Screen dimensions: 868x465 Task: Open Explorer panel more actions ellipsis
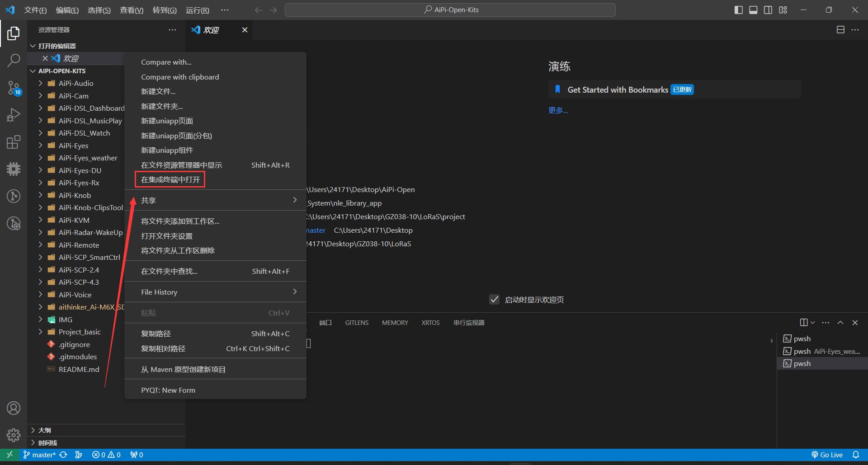172,30
